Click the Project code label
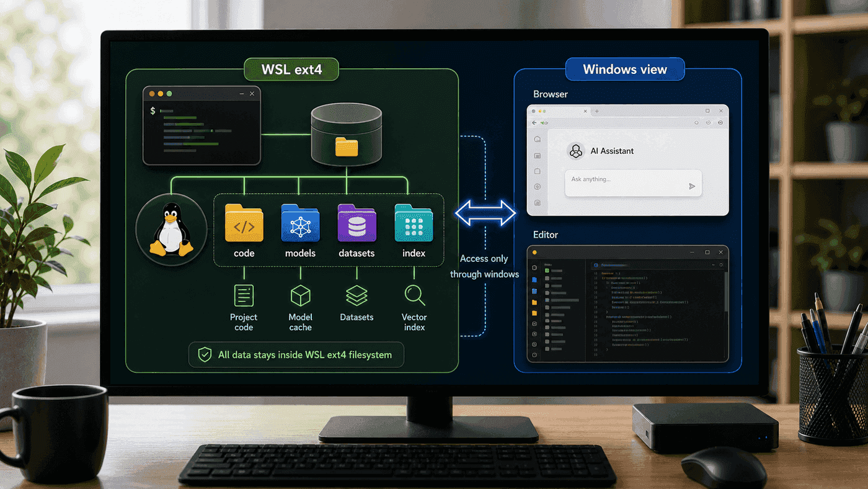The height and width of the screenshot is (489, 868). click(x=244, y=322)
